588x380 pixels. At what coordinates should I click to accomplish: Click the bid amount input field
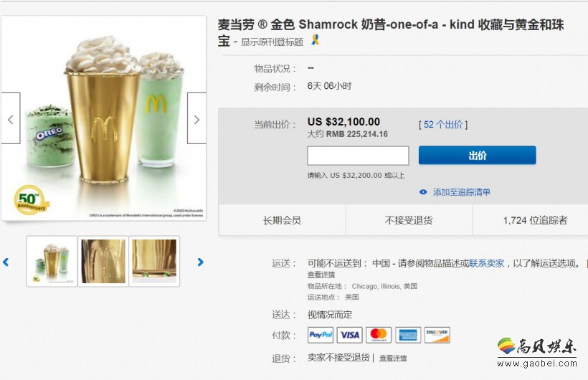click(x=358, y=156)
